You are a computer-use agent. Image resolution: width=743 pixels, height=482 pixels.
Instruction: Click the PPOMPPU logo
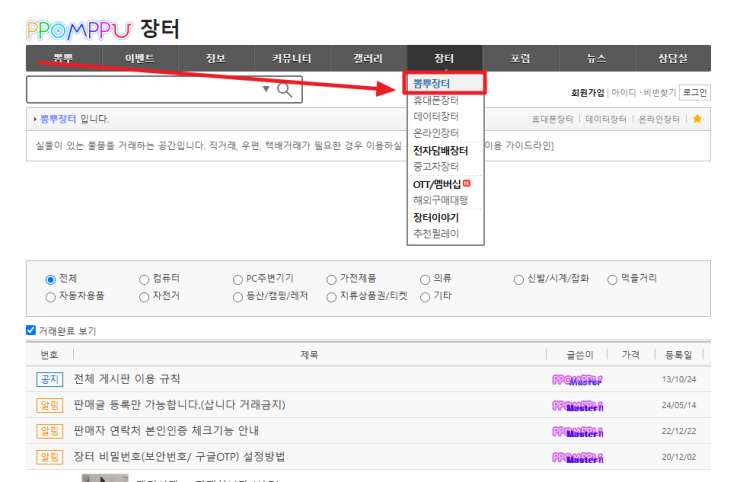pos(79,30)
